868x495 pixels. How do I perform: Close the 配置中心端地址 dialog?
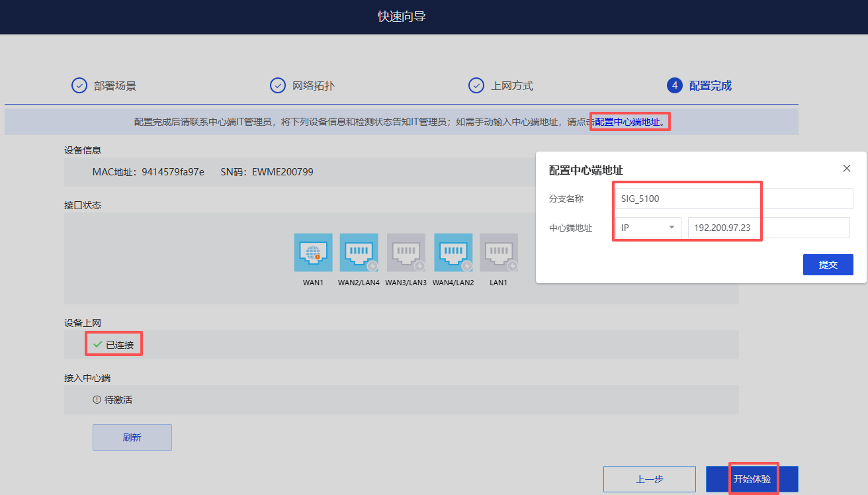847,168
